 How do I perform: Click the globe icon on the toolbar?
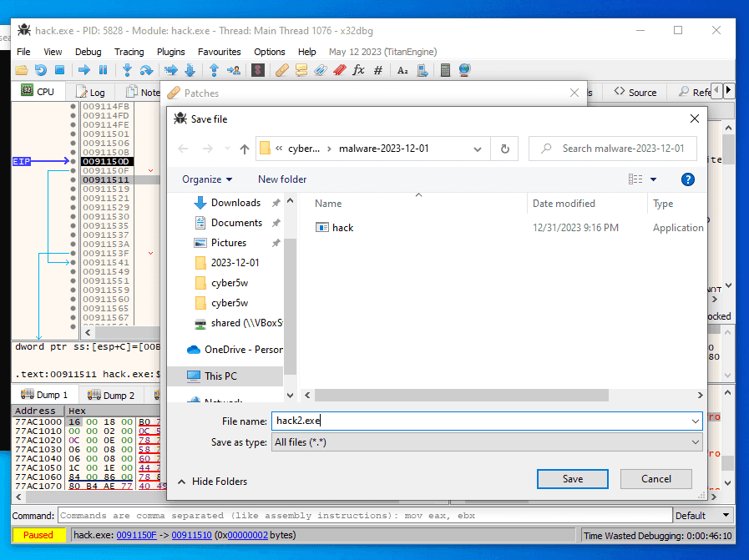pos(464,69)
